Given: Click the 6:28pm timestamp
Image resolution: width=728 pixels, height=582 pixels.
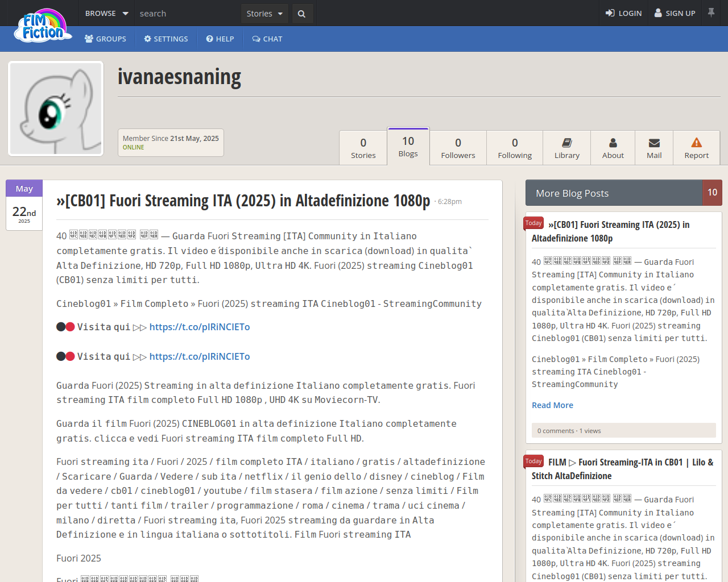Looking at the screenshot, I should pos(450,202).
